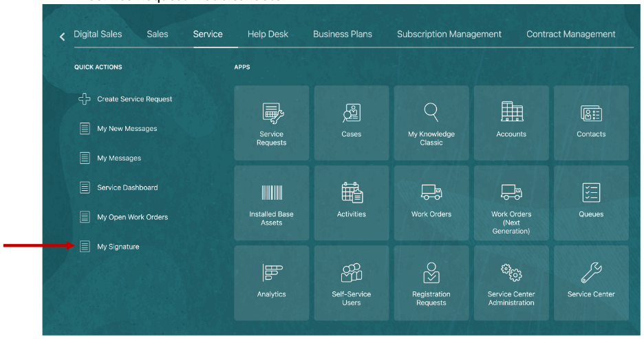Open the Subscription Management tab
Viewport: 644px width, 339px height.
pos(449,34)
